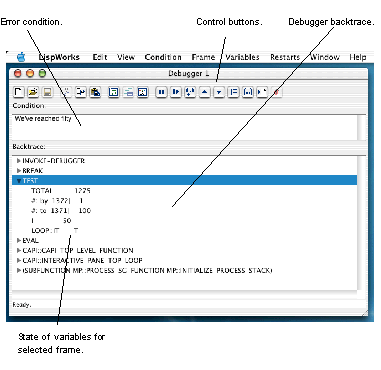381x370 pixels.
Task: Expand the CAPI::INTERACTIVE-PANE-TOP-LOOP frame triangle
Action: click(x=19, y=260)
